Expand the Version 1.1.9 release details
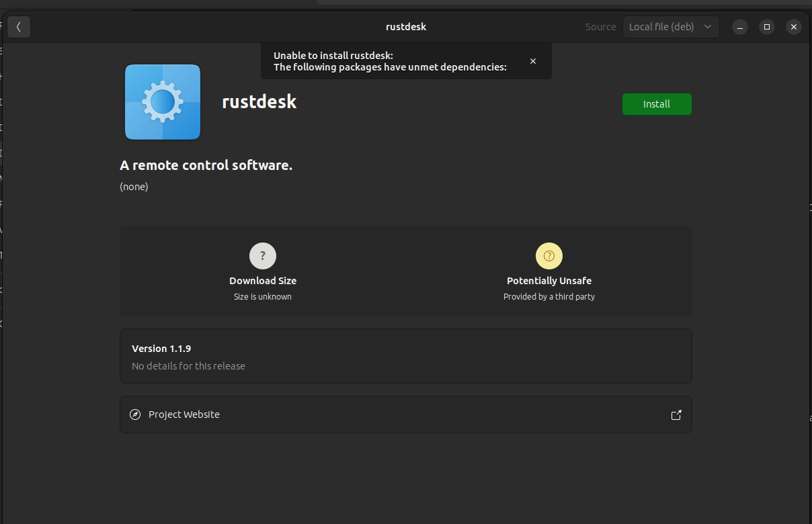812x524 pixels. (405, 356)
